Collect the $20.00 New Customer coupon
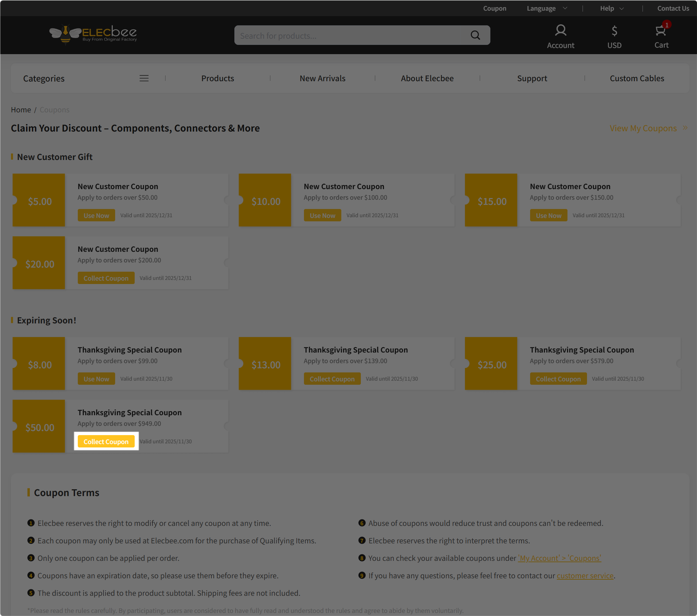This screenshot has height=616, width=697. (x=106, y=278)
